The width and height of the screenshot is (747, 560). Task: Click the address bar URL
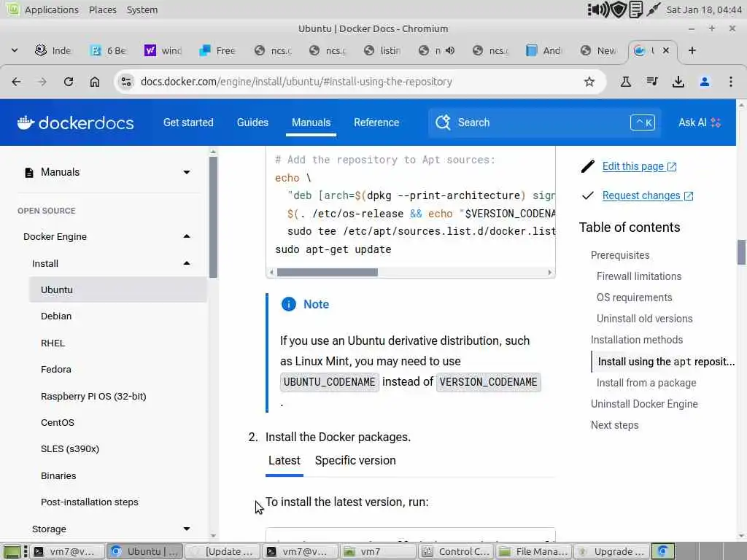pos(296,82)
